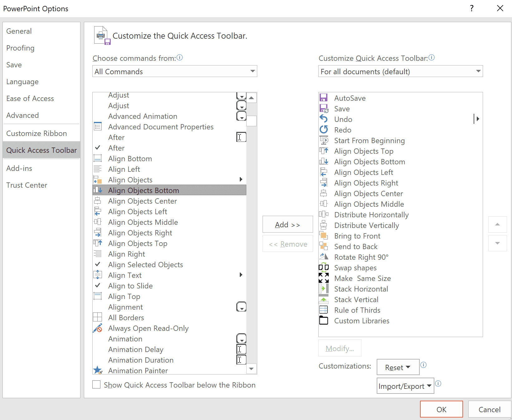Select the Redo icon in right list

(x=323, y=130)
